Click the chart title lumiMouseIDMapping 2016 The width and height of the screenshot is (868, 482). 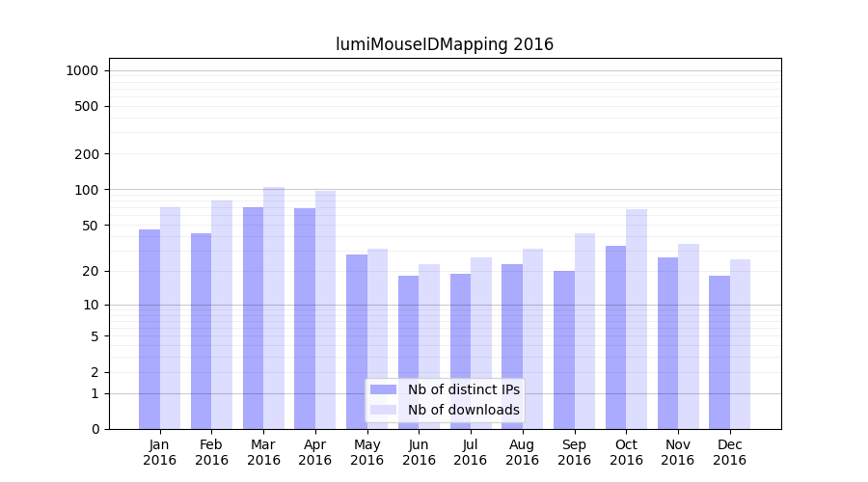445,44
